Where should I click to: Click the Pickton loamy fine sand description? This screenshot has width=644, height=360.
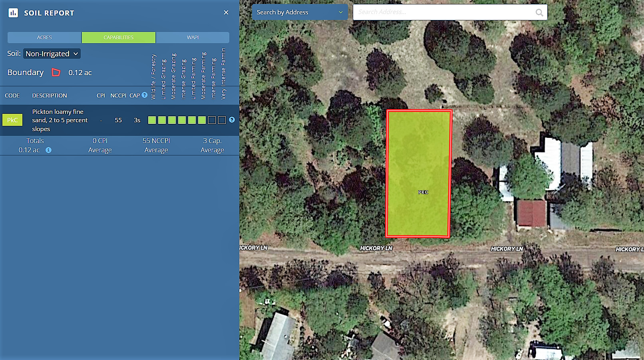tap(60, 120)
